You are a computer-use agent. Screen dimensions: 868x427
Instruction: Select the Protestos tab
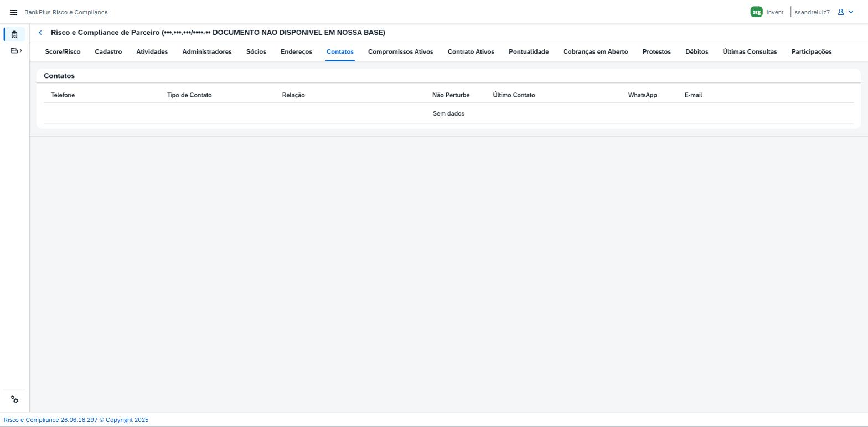[x=657, y=51]
